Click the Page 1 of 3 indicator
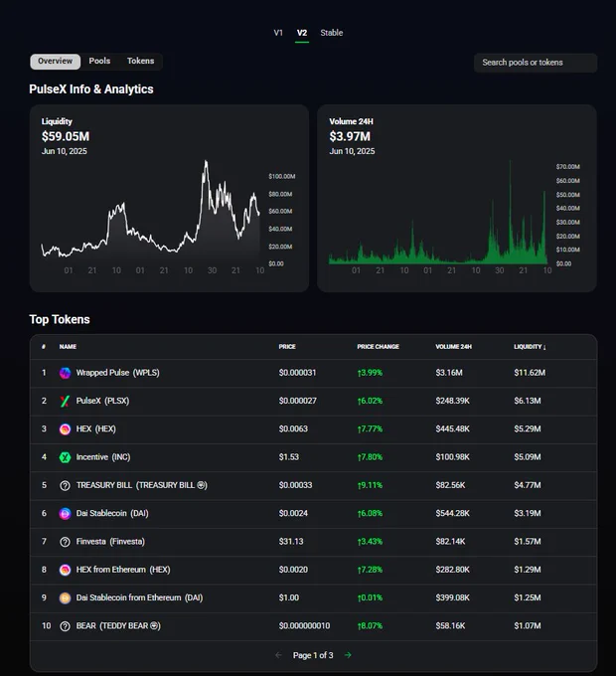Viewport: 616px width, 676px height. coord(313,655)
